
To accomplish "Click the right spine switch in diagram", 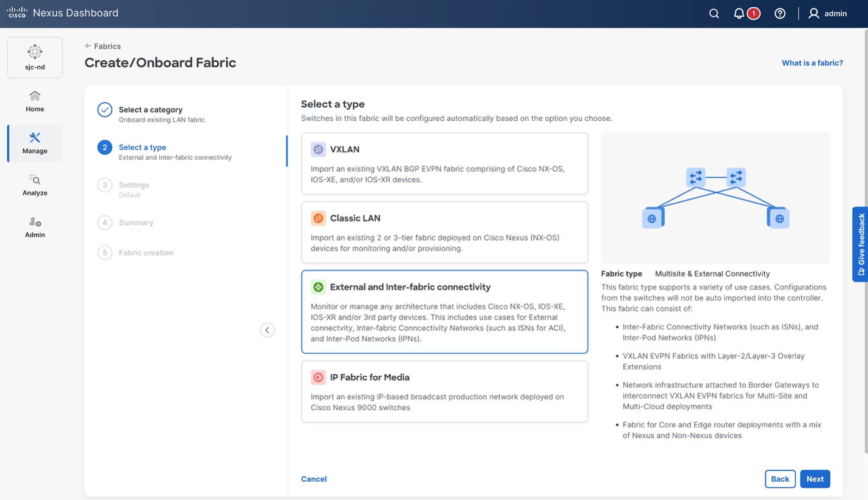I will [736, 177].
